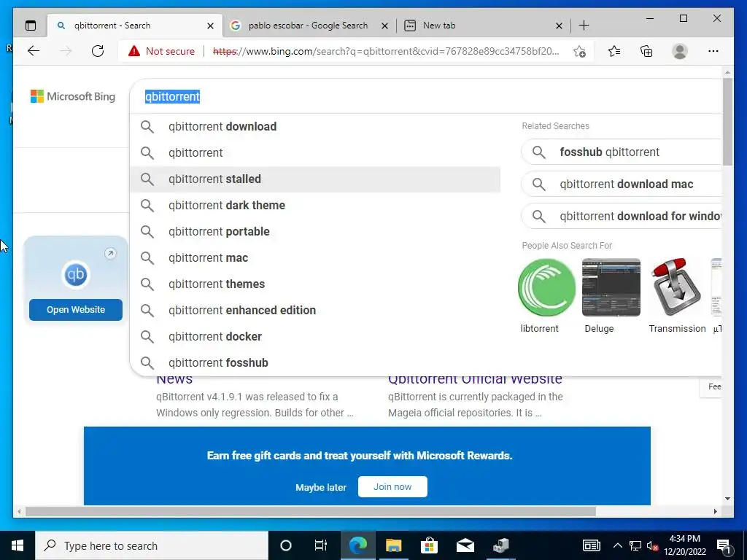The width and height of the screenshot is (747, 560).
Task: Add this page to favorites star icon
Action: (579, 52)
